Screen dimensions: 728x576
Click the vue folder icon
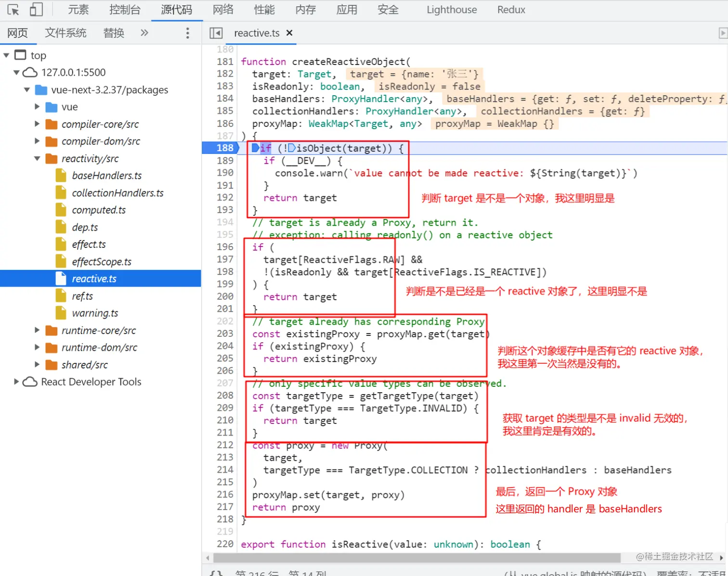pyautogui.click(x=51, y=107)
